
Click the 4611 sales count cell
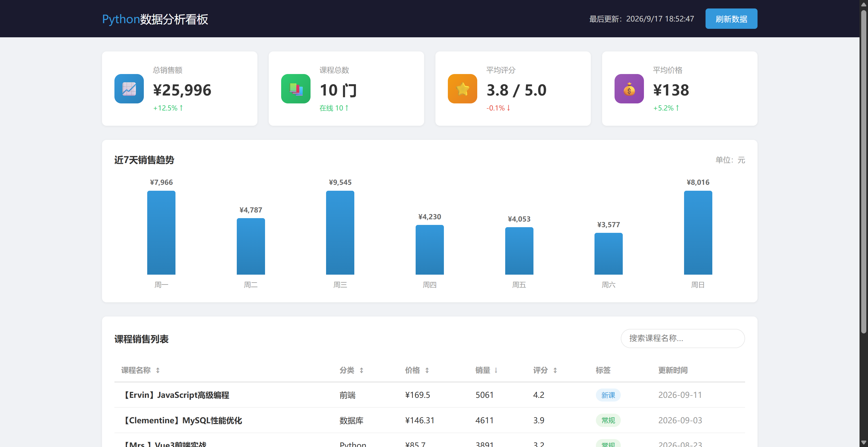485,420
